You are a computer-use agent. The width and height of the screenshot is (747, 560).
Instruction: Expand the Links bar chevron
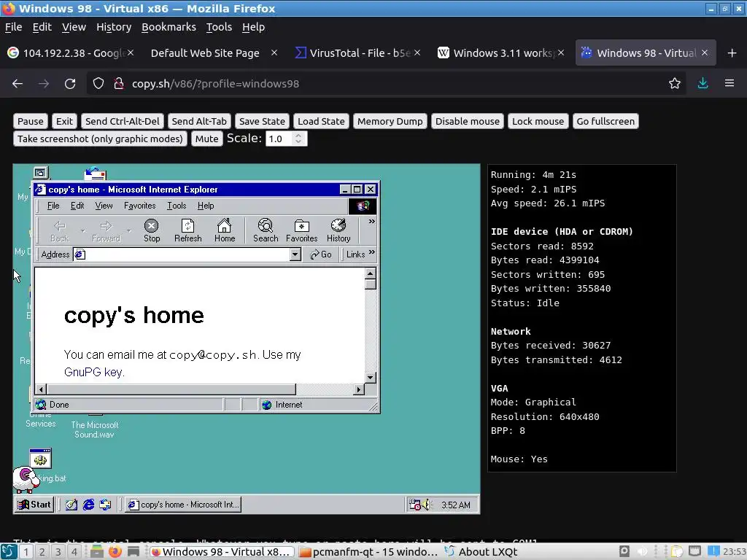point(371,252)
